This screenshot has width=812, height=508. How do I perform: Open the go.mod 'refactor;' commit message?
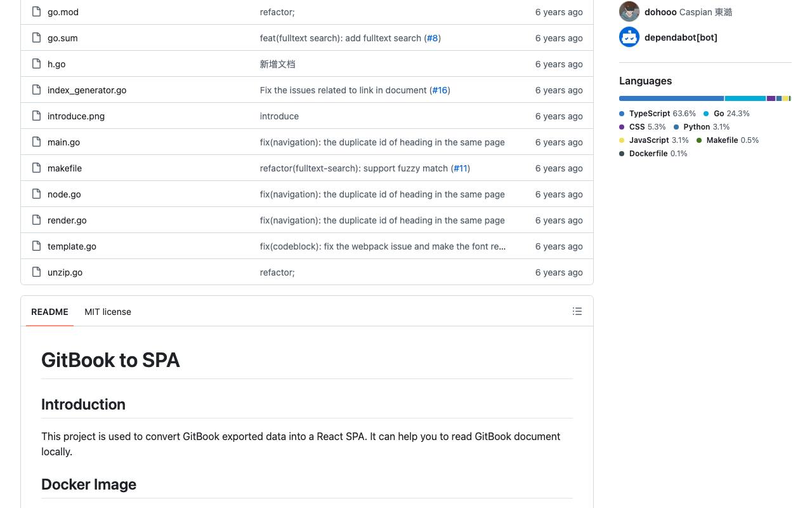pyautogui.click(x=277, y=12)
